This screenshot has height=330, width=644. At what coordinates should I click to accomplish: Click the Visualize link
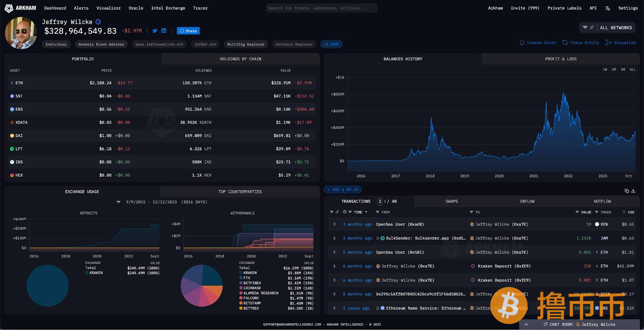click(621, 43)
